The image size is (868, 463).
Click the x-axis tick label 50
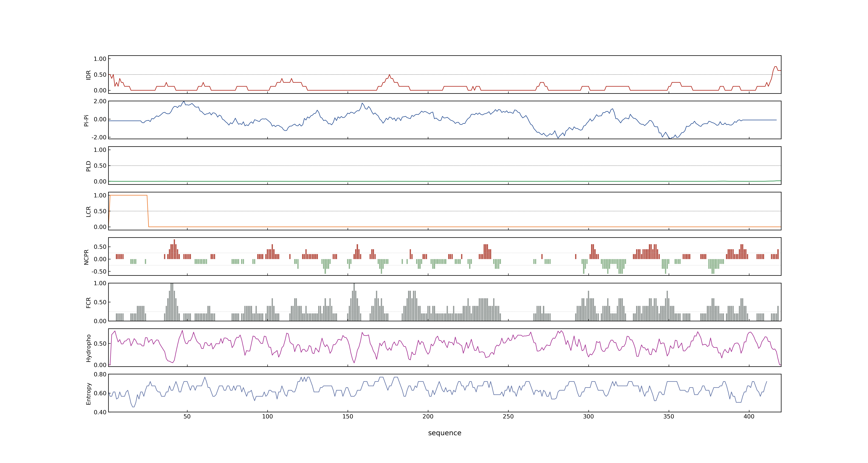pyautogui.click(x=187, y=416)
